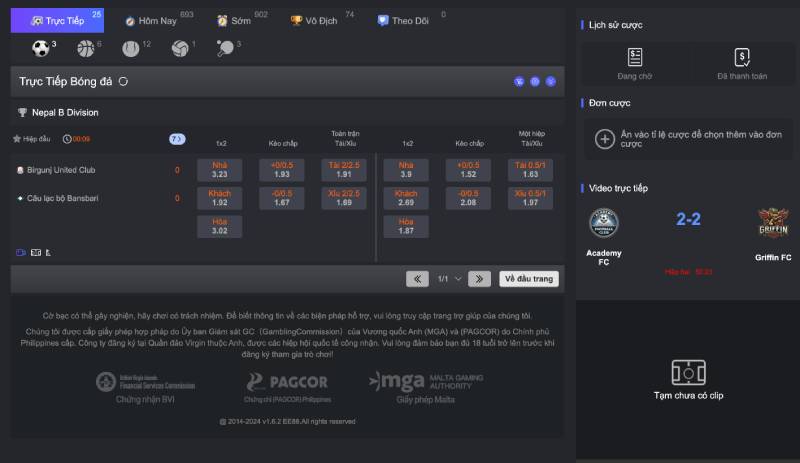Select the baseball sport icon

coord(130,48)
